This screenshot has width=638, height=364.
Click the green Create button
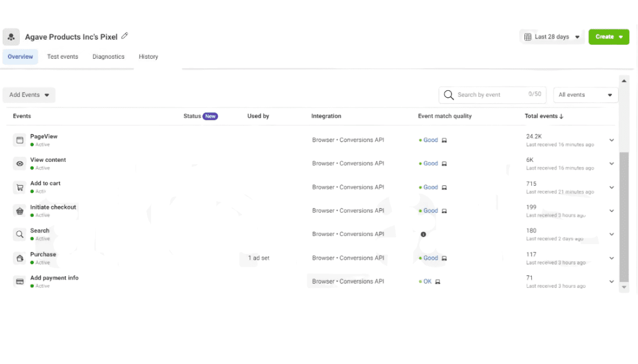pos(608,37)
